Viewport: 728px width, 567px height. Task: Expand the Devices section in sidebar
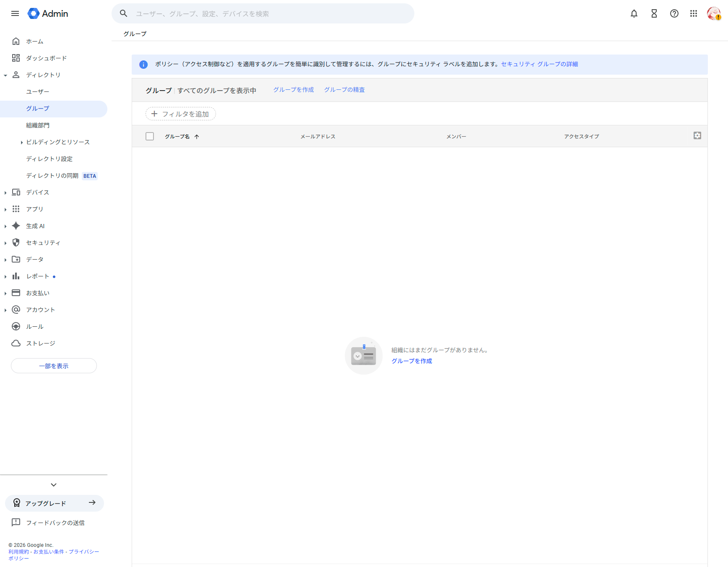tap(5, 192)
